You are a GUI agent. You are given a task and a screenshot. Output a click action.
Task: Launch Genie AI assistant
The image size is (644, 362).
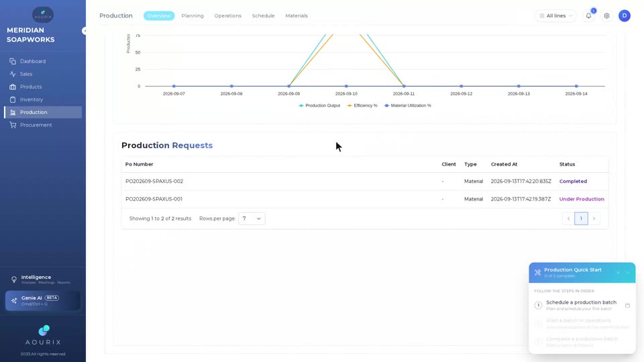coord(43,301)
